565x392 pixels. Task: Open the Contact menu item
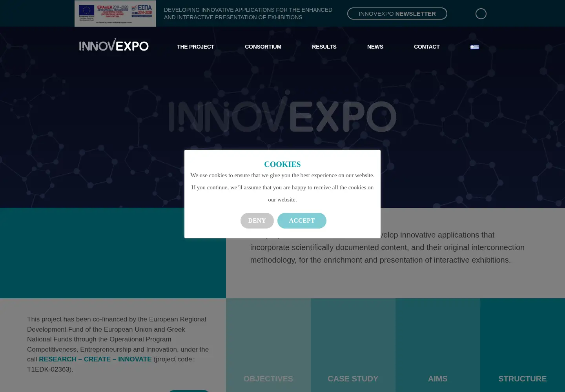tap(426, 47)
